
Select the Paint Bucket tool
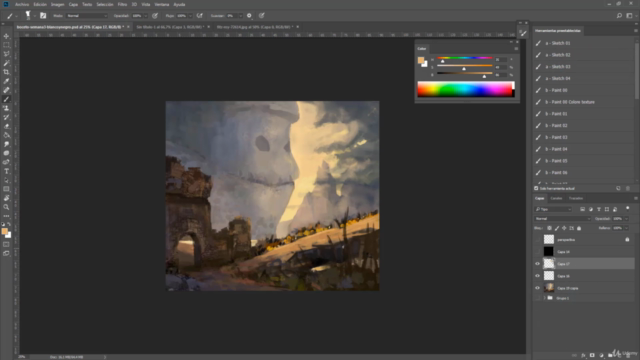6,135
